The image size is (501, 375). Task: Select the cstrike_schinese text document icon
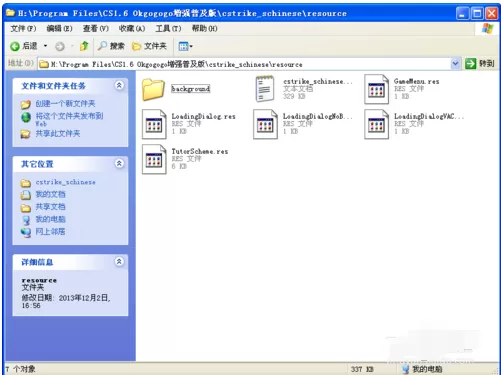[x=265, y=88]
